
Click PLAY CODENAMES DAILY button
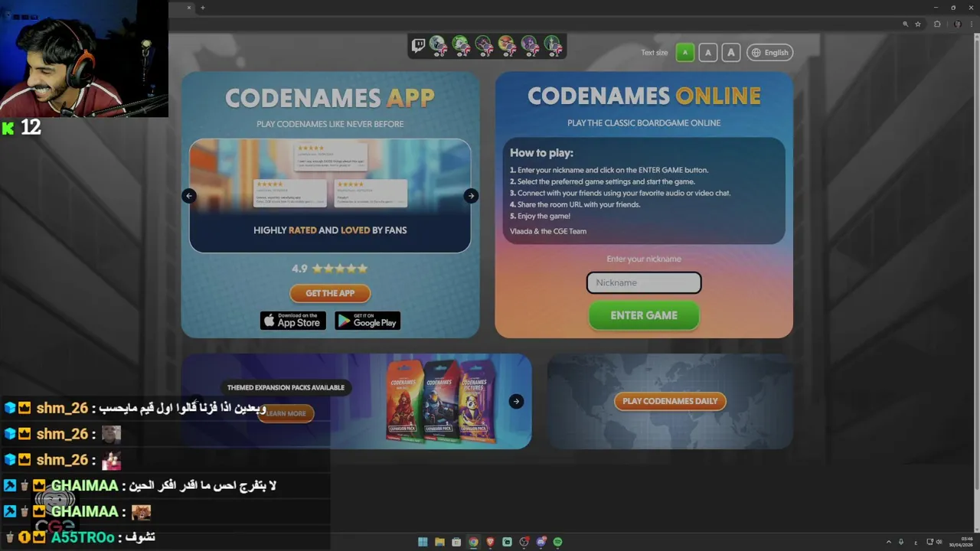point(670,401)
